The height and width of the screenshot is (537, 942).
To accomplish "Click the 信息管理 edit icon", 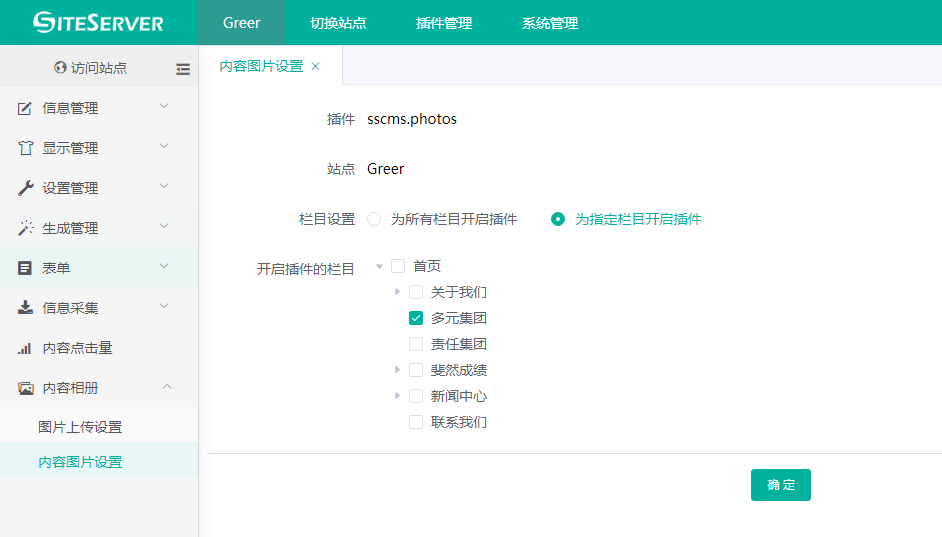I will (26, 108).
